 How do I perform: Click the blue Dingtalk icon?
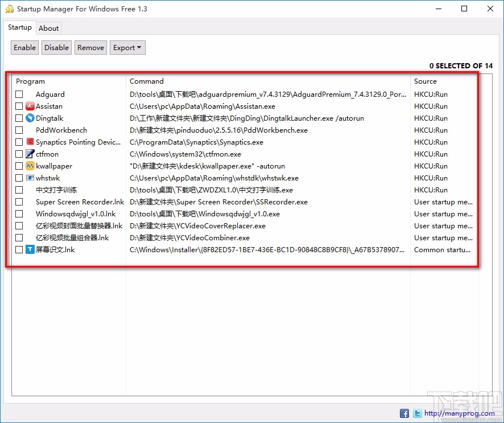click(x=30, y=118)
